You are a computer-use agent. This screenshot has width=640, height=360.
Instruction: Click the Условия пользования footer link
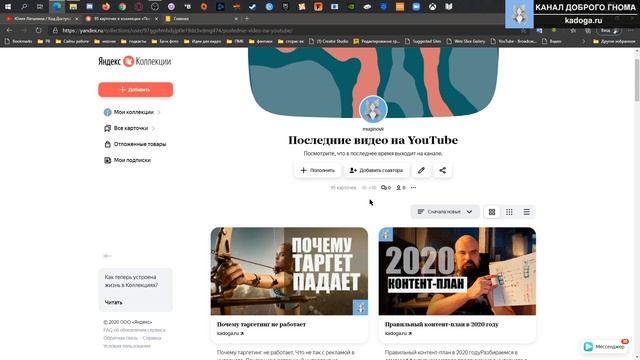[127, 346]
